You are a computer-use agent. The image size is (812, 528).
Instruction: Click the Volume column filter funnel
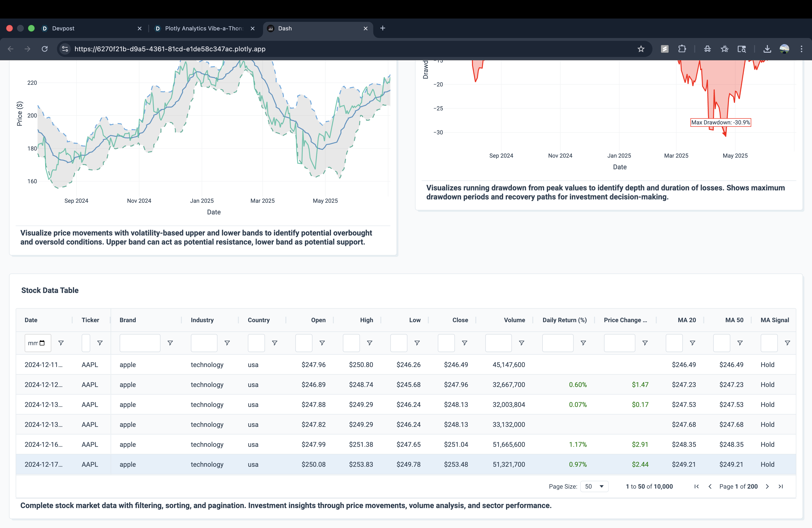[x=521, y=343]
